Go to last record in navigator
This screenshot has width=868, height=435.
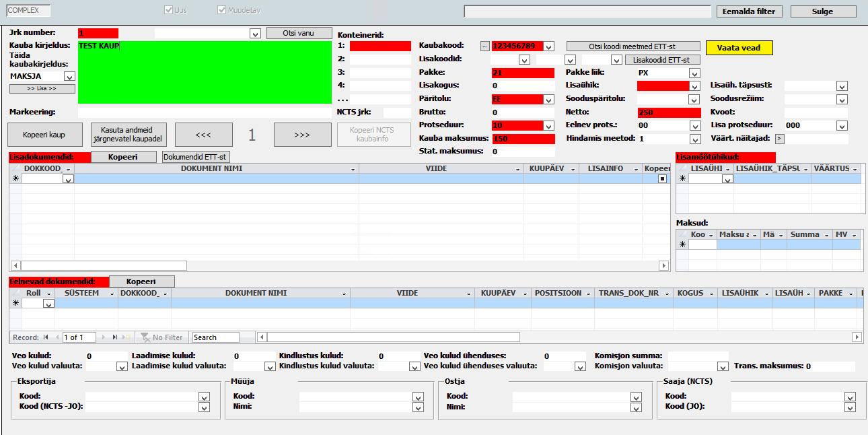click(115, 337)
